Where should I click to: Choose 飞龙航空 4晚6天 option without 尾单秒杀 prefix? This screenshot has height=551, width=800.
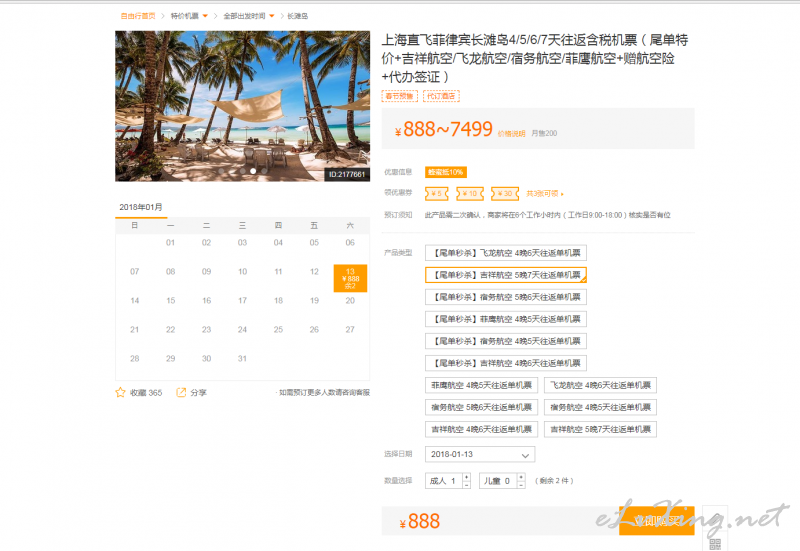(x=600, y=385)
